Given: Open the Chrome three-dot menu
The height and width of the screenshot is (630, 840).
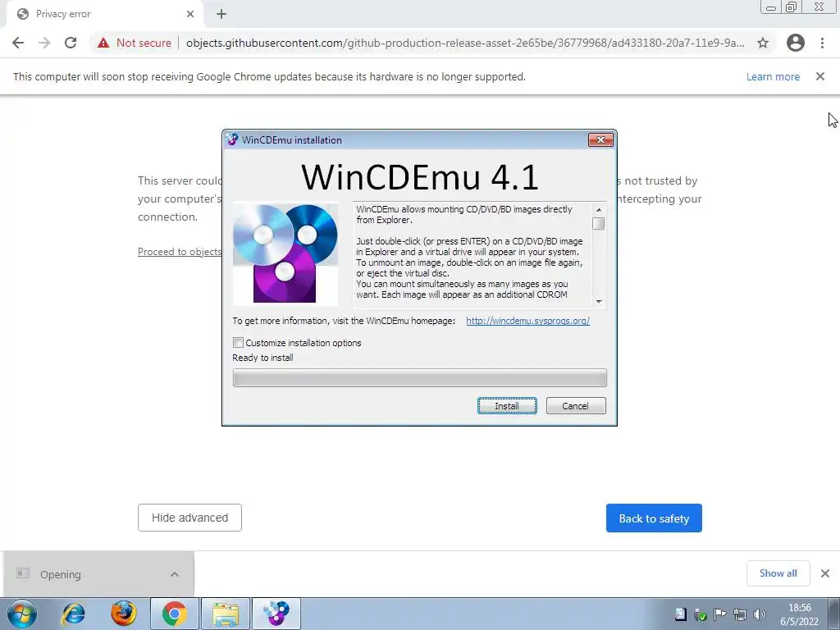Looking at the screenshot, I should click(x=822, y=43).
